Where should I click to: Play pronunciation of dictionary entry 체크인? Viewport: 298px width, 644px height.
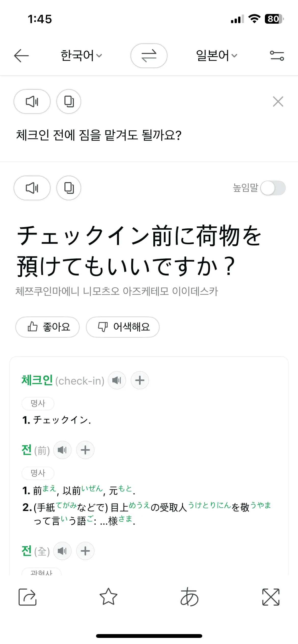point(117,380)
